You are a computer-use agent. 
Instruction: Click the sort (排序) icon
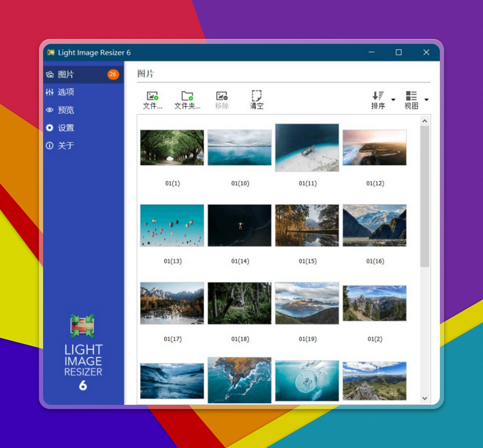click(x=378, y=97)
